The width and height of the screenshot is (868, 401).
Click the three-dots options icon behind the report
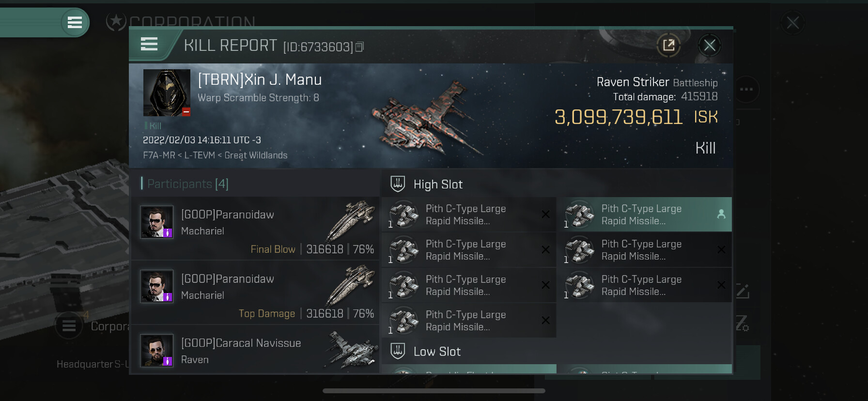point(746,89)
